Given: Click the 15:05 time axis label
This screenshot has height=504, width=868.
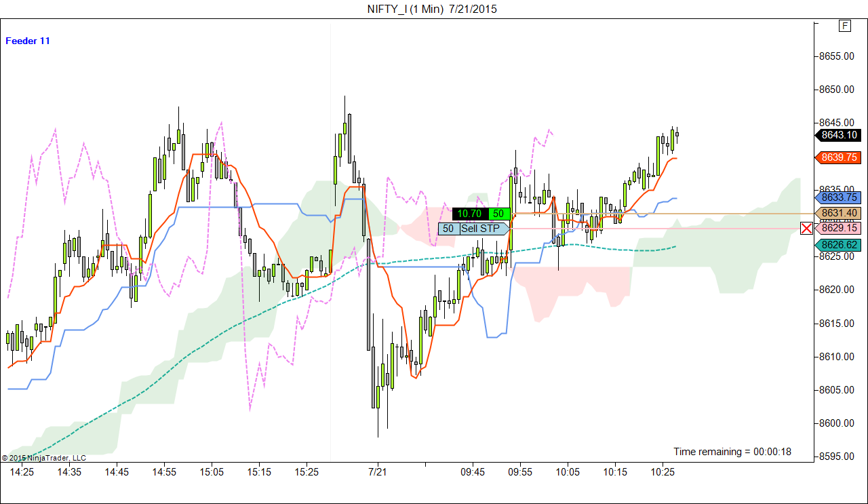Looking at the screenshot, I should [212, 471].
